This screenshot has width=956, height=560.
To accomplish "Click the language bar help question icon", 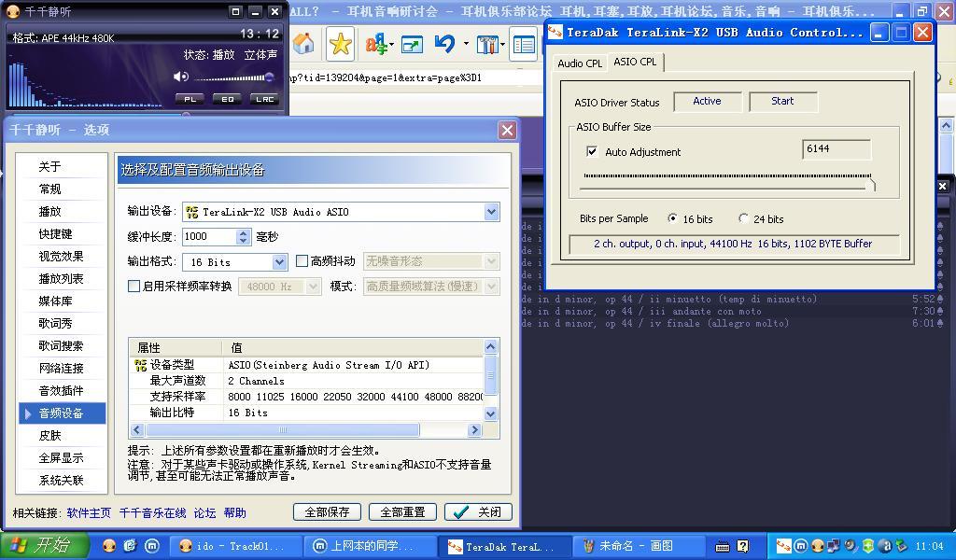I will 742,546.
